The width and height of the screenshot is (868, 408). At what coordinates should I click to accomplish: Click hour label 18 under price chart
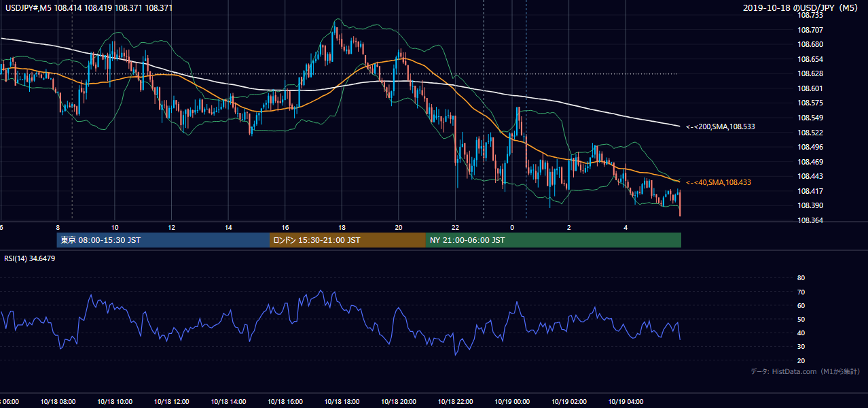342,228
